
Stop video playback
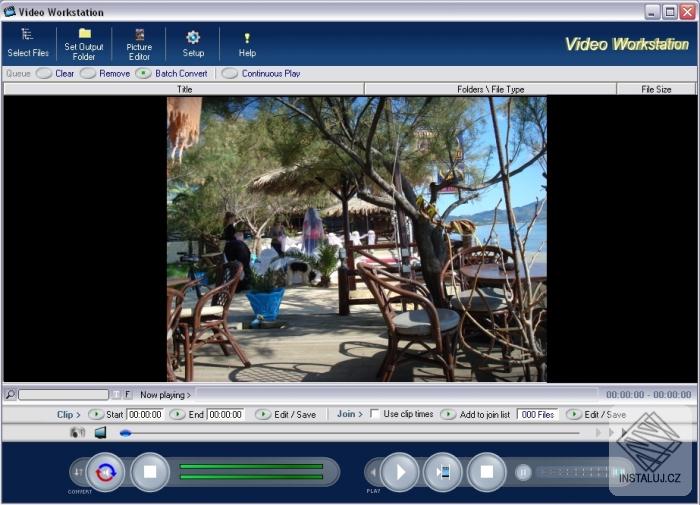click(487, 472)
